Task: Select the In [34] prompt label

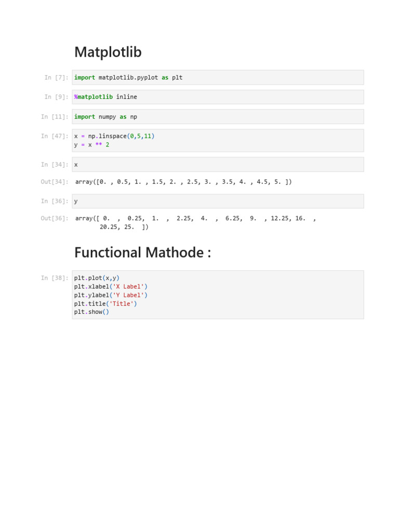Action: point(55,165)
